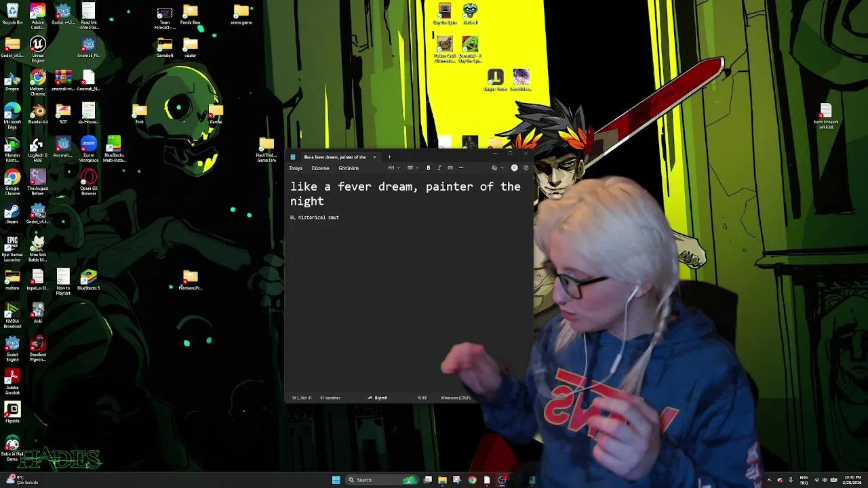Open the Düzenle menu
The height and width of the screenshot is (488, 868).
pyautogui.click(x=320, y=168)
